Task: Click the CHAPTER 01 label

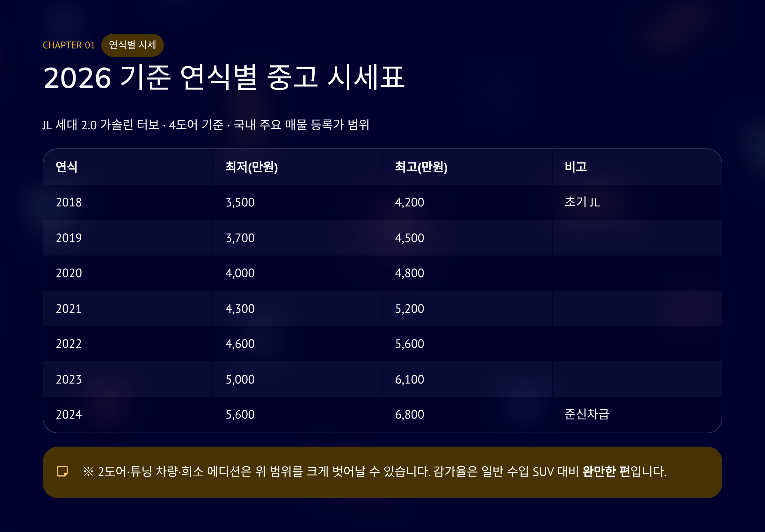Action: [x=69, y=45]
